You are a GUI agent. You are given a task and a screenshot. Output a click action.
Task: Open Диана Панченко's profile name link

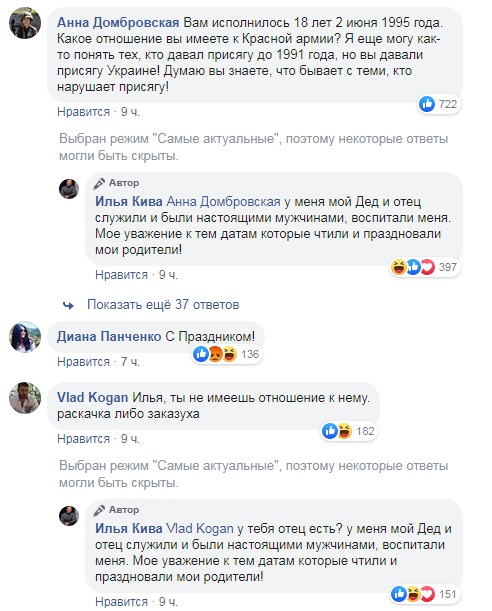click(109, 336)
